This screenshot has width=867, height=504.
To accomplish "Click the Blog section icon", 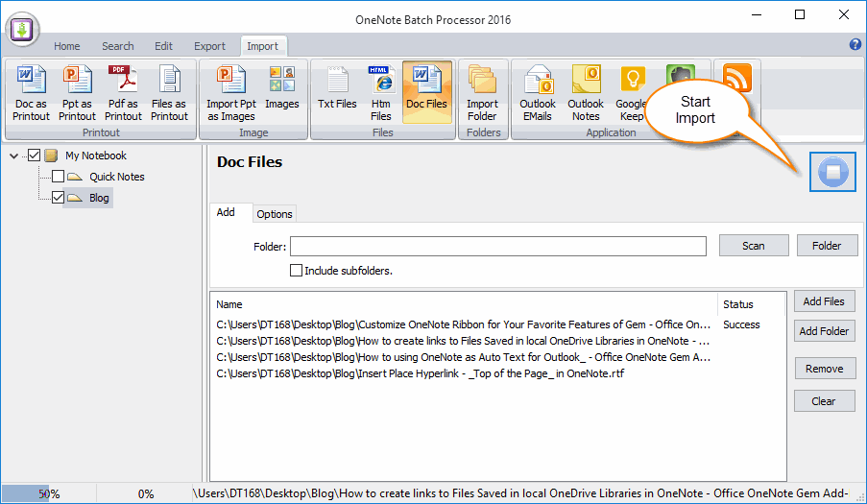I will pos(75,198).
